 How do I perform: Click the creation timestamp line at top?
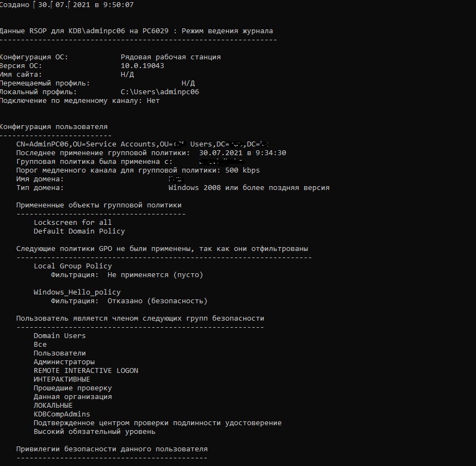coord(67,5)
